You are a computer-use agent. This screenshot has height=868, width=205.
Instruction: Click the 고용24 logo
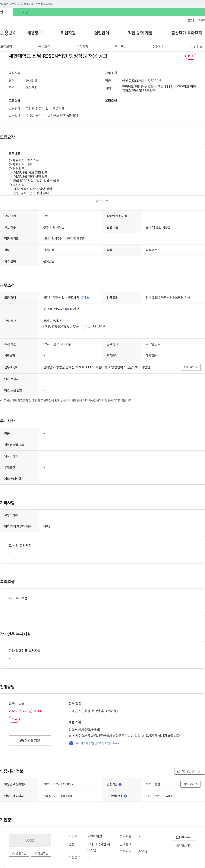(x=8, y=33)
